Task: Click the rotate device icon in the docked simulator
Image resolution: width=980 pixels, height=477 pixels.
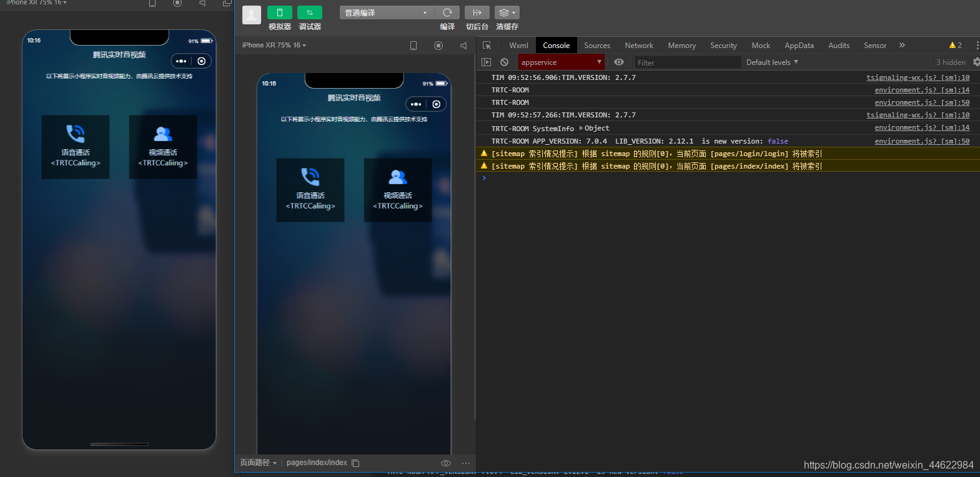Action: (413, 46)
